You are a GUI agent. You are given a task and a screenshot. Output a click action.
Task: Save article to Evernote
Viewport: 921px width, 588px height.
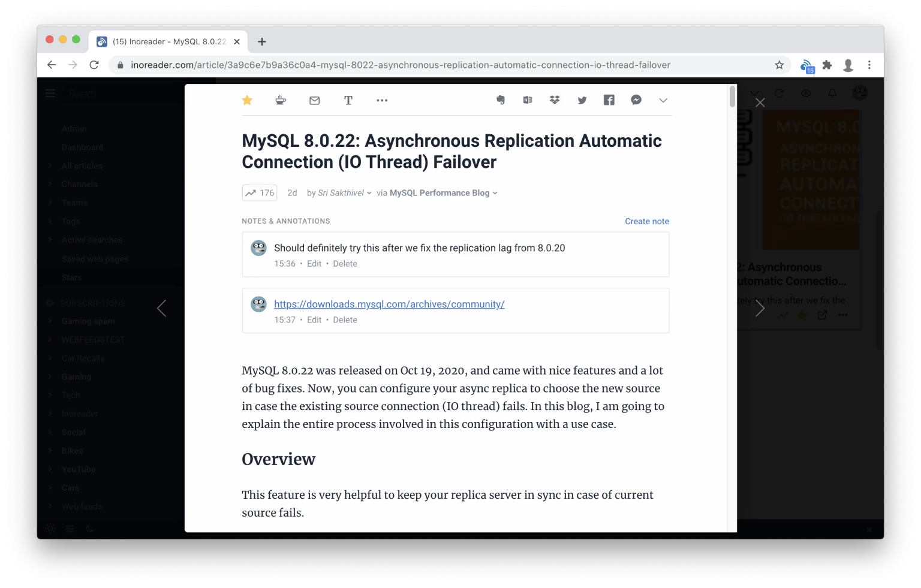click(501, 100)
